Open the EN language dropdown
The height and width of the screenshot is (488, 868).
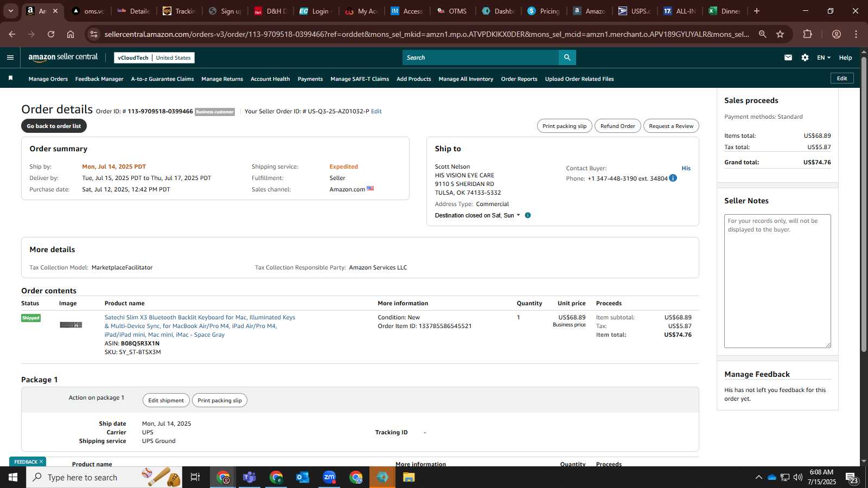pos(824,57)
